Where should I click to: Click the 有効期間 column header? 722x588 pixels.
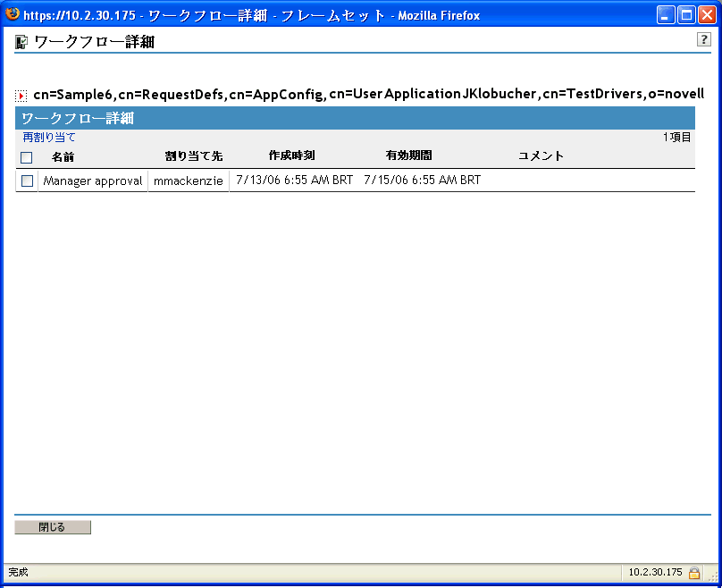tap(409, 155)
